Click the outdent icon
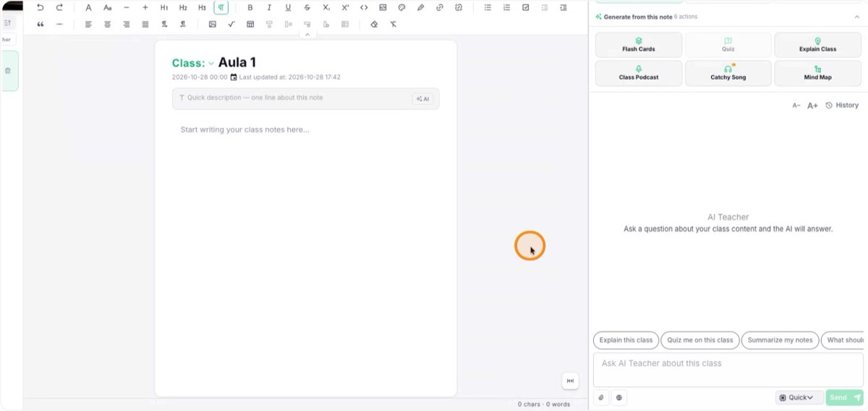Viewport: 868px width, 411px height. click(x=544, y=7)
